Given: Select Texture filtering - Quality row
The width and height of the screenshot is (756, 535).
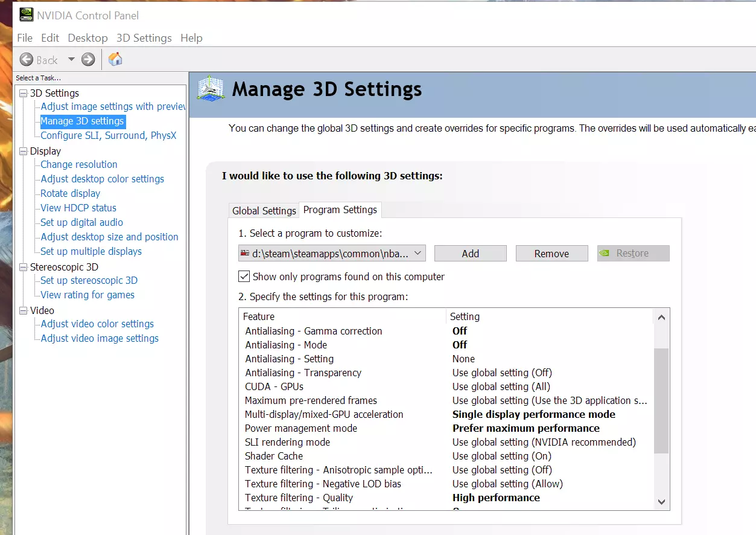Looking at the screenshot, I should [x=446, y=498].
